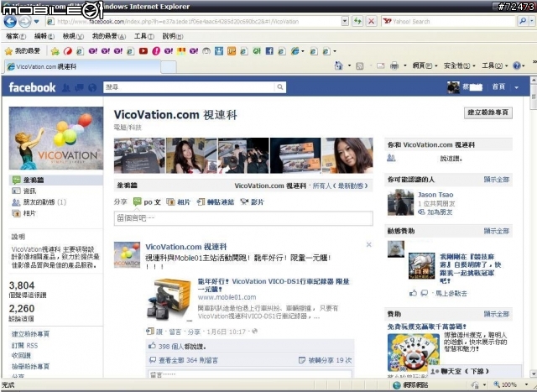
Task: Open the Facebook account dropdown arrow
Action: (x=516, y=88)
